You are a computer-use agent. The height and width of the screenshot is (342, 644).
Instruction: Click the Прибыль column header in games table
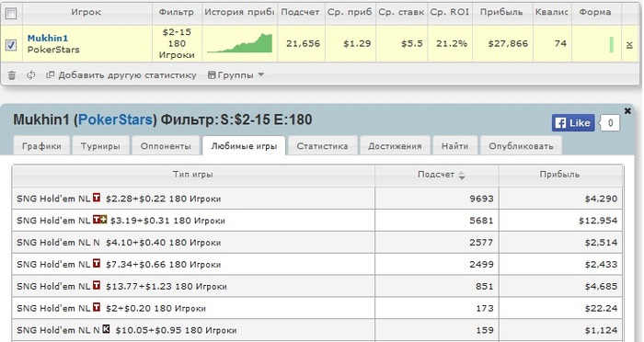coord(560,175)
